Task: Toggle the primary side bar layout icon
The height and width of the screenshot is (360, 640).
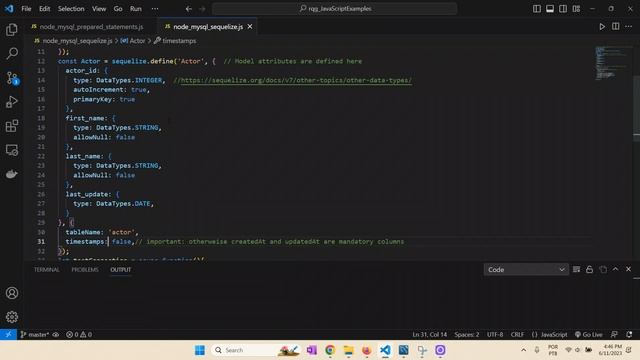Action: click(x=537, y=9)
